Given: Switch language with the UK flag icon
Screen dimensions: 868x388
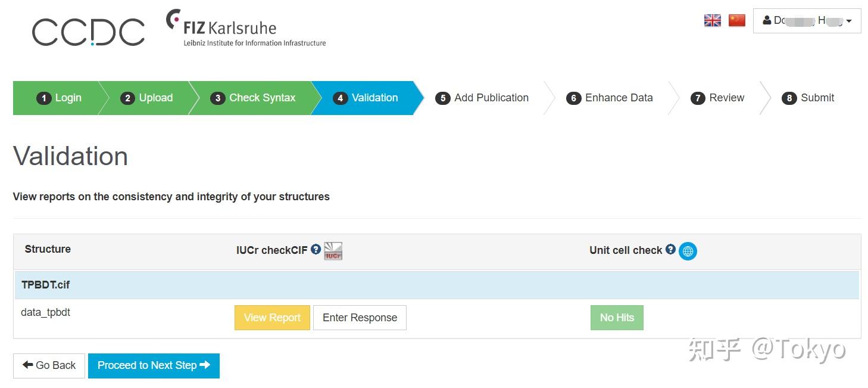Looking at the screenshot, I should pyautogui.click(x=712, y=21).
